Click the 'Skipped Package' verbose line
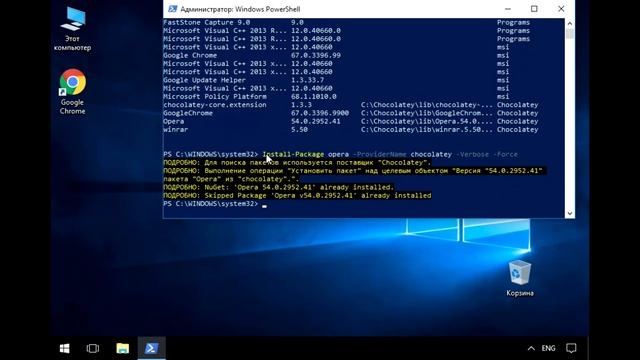 coord(297,196)
